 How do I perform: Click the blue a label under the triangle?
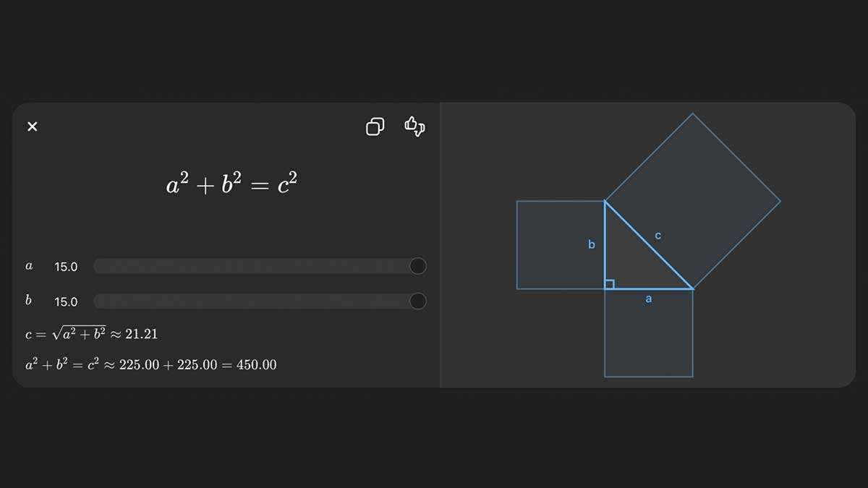648,299
